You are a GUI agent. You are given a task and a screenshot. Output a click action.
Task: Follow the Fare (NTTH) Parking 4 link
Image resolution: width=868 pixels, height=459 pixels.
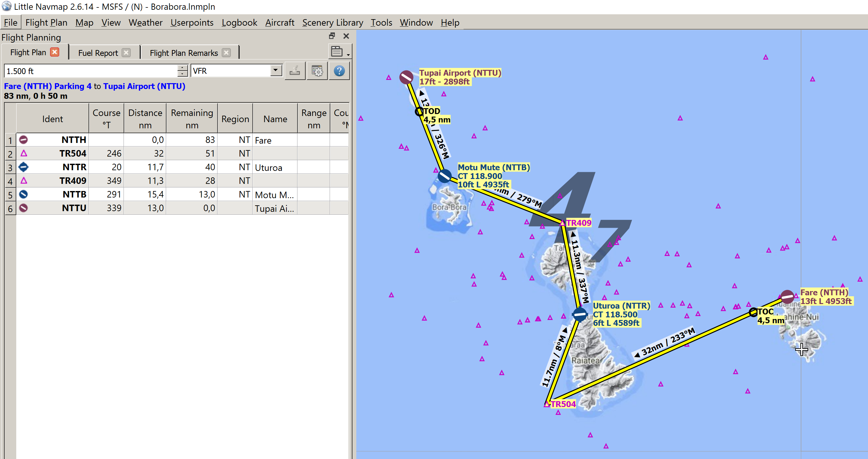click(x=48, y=86)
